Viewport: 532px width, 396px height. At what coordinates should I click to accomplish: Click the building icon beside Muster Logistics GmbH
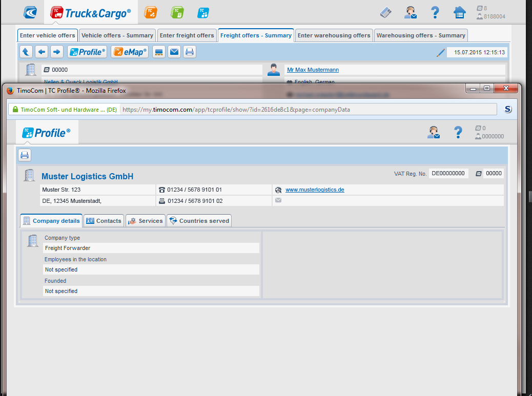(29, 175)
